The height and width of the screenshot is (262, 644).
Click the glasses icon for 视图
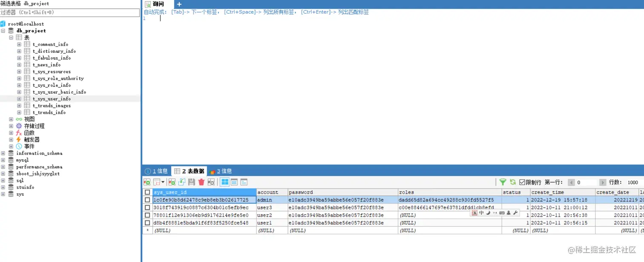[x=19, y=119]
